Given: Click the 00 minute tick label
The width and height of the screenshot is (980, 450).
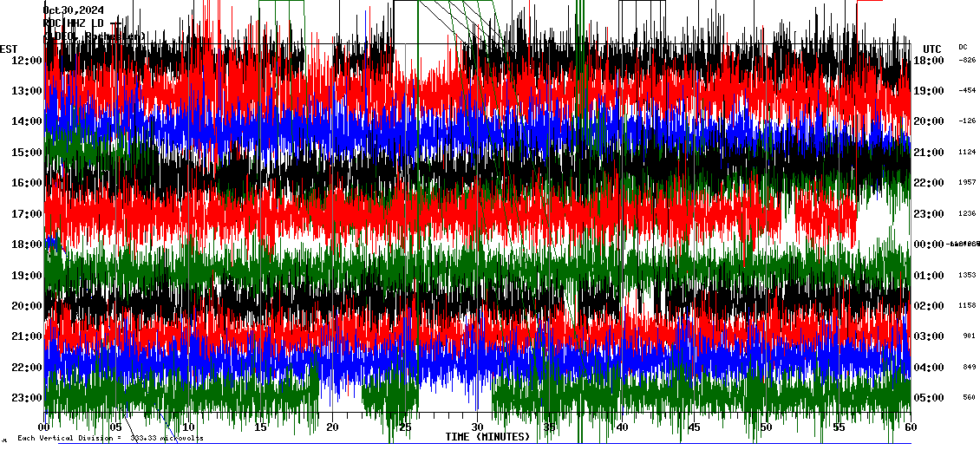Looking at the screenshot, I should 44,427.
